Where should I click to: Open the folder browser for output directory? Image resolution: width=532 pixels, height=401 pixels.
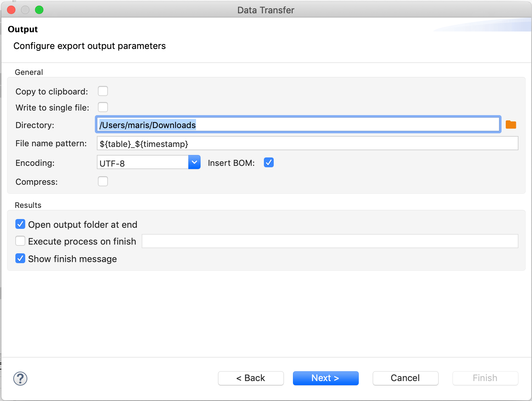pyautogui.click(x=511, y=124)
